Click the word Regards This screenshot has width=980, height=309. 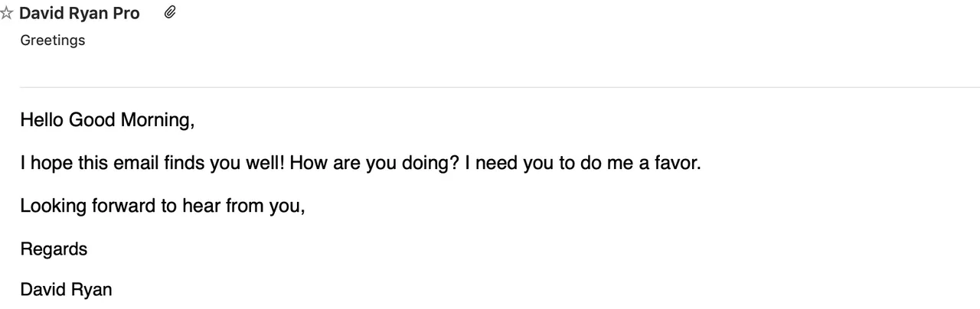click(x=54, y=249)
